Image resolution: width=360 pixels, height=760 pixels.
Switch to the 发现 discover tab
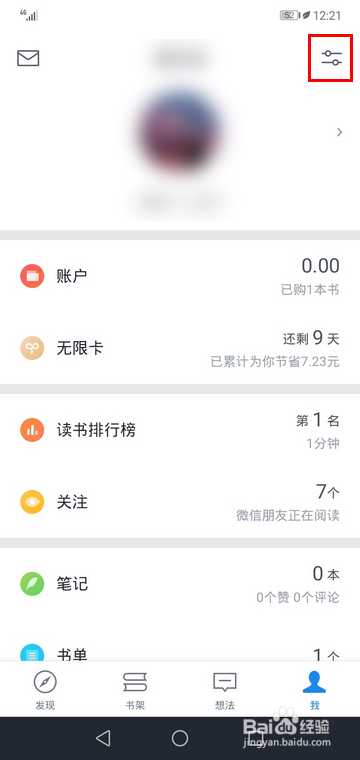[x=45, y=690]
